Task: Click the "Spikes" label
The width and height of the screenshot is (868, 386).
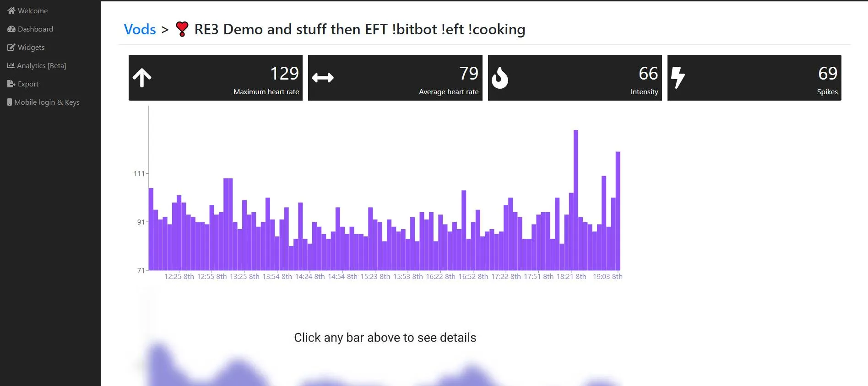Action: (827, 92)
